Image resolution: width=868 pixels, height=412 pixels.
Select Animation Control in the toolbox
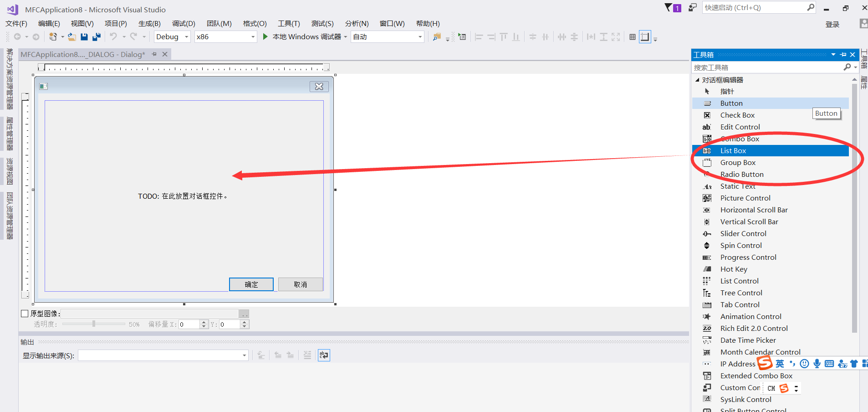click(771, 317)
